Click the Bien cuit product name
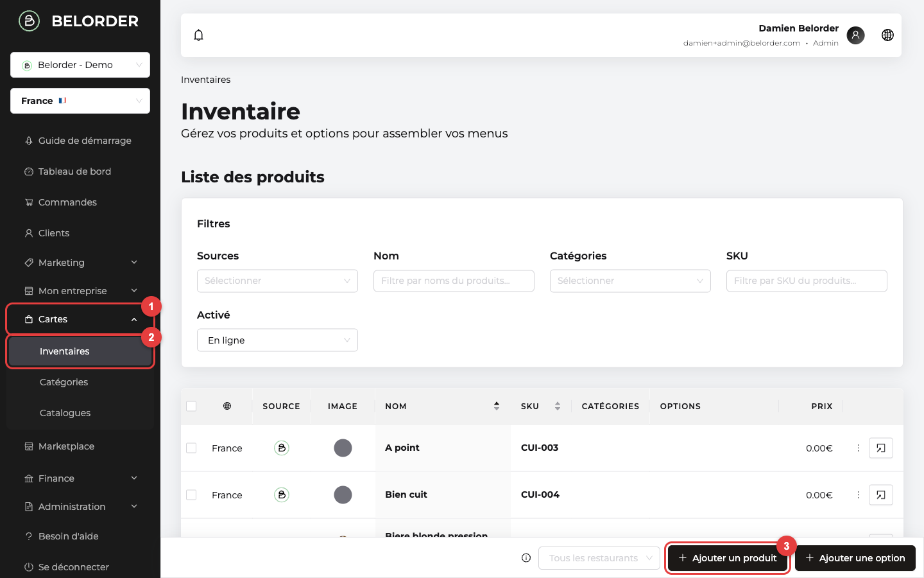 (x=406, y=495)
